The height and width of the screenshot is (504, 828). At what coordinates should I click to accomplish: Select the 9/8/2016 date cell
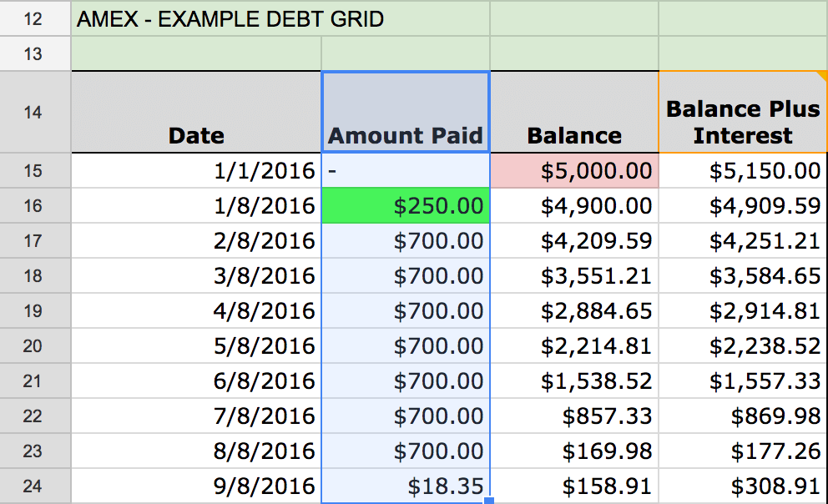(196, 486)
